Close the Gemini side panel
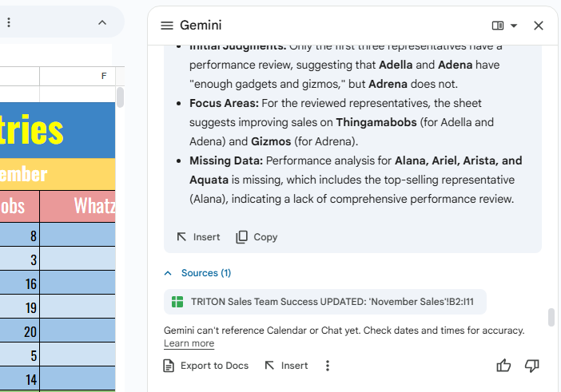 click(539, 26)
